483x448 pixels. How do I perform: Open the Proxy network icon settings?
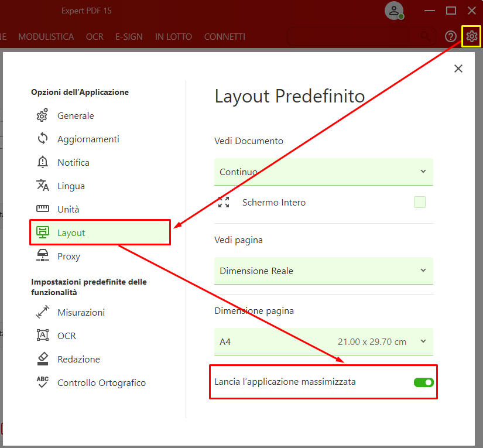pyautogui.click(x=43, y=255)
